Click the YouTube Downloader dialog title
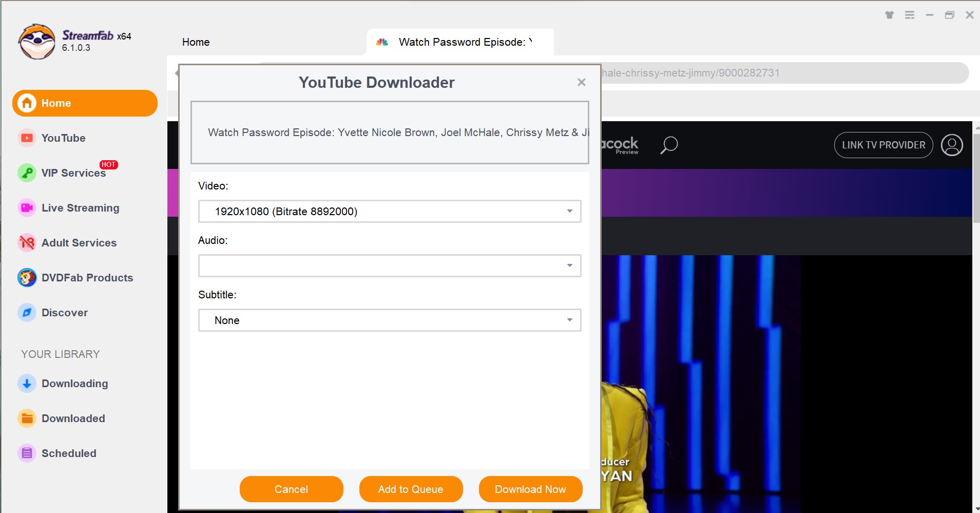This screenshot has height=513, width=980. pyautogui.click(x=376, y=83)
